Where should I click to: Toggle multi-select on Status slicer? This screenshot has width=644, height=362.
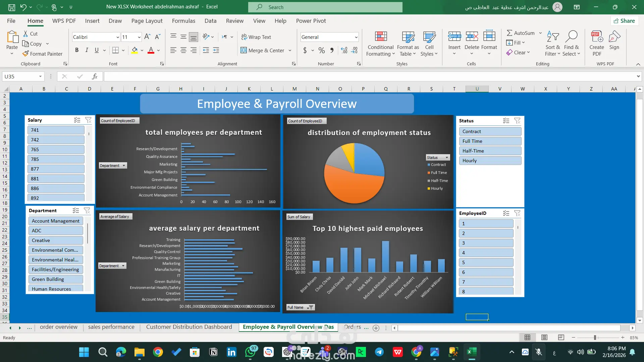[506, 121]
